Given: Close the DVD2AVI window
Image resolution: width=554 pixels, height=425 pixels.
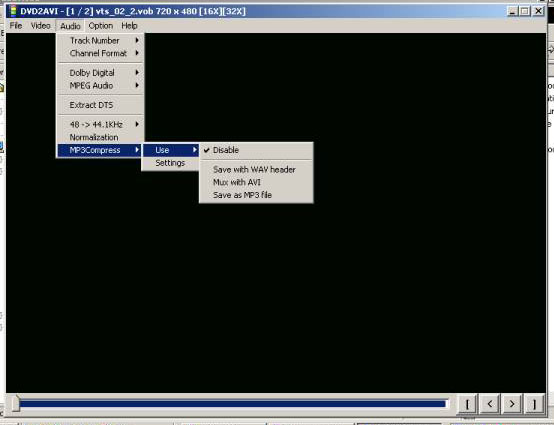Looking at the screenshot, I should point(538,11).
